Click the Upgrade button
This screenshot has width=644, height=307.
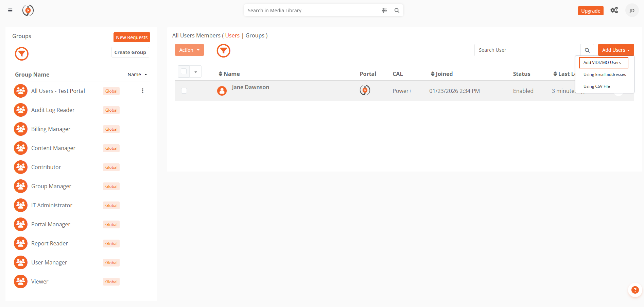click(x=590, y=11)
